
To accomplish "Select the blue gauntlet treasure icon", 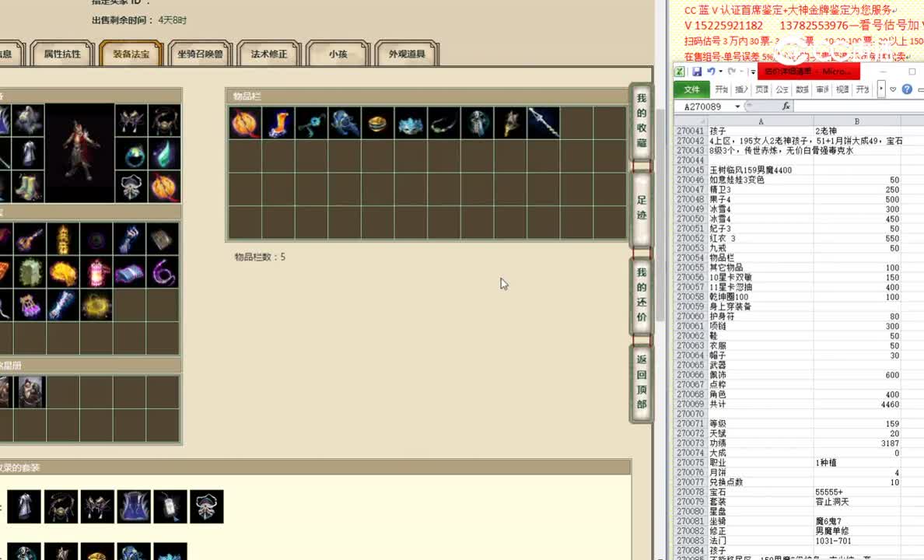I will click(x=129, y=239).
